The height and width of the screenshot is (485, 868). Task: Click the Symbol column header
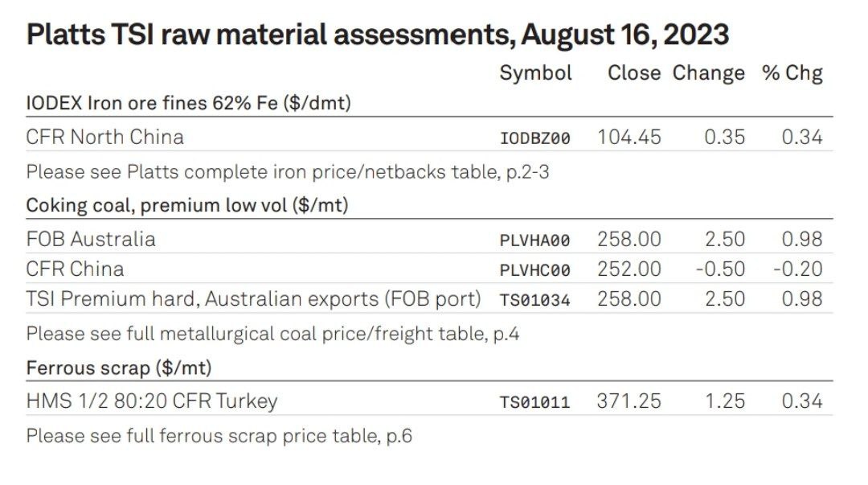535,73
